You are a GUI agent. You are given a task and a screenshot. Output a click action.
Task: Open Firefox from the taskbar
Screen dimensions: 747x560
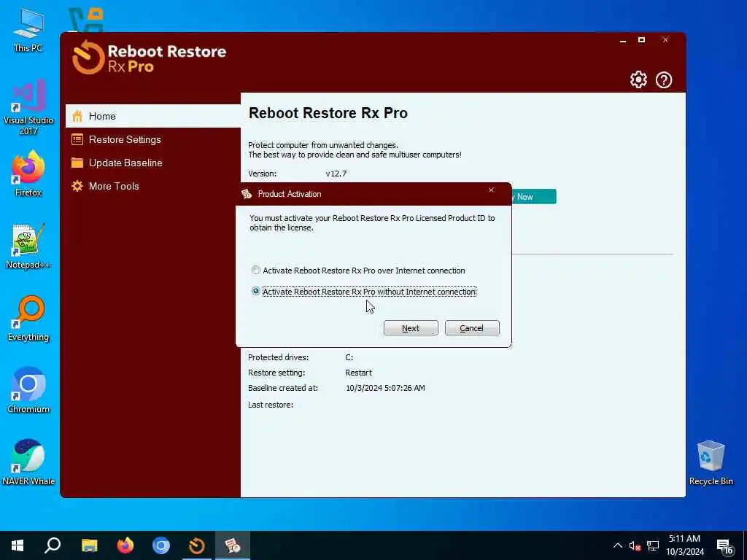(x=125, y=545)
